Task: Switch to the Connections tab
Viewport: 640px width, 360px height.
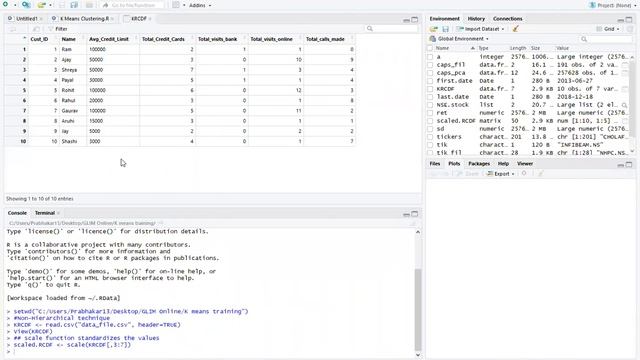Action: point(507,19)
